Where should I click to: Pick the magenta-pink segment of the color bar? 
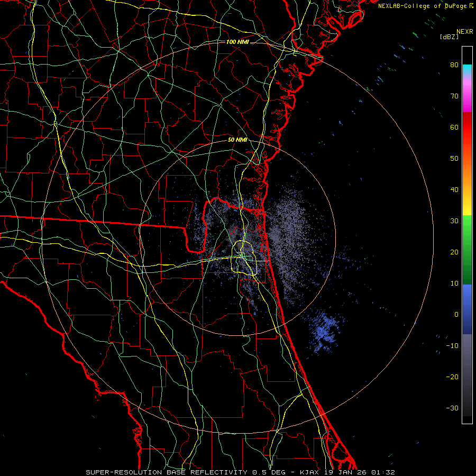pyautogui.click(x=467, y=94)
